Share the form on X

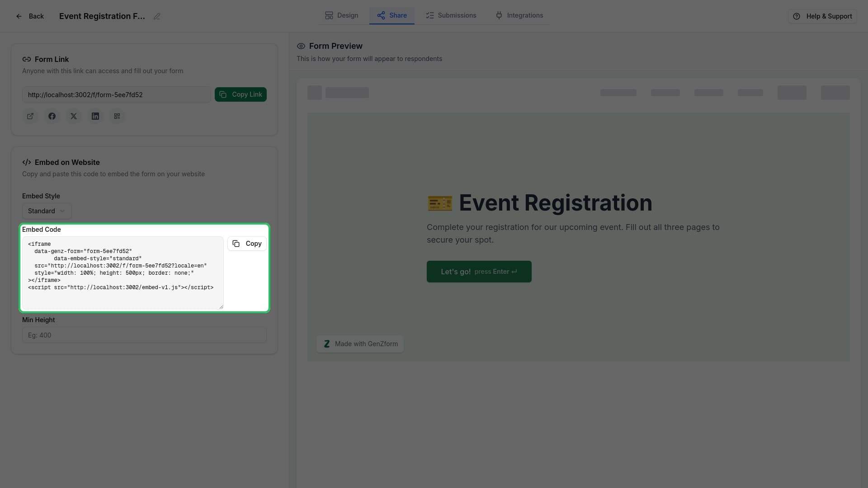pos(74,116)
